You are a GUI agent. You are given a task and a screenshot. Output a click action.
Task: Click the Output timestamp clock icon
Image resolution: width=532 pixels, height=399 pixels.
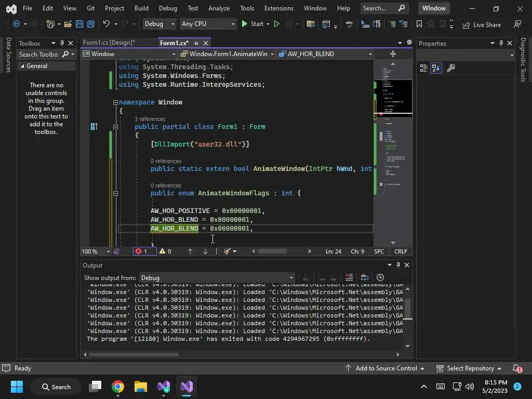click(x=380, y=277)
